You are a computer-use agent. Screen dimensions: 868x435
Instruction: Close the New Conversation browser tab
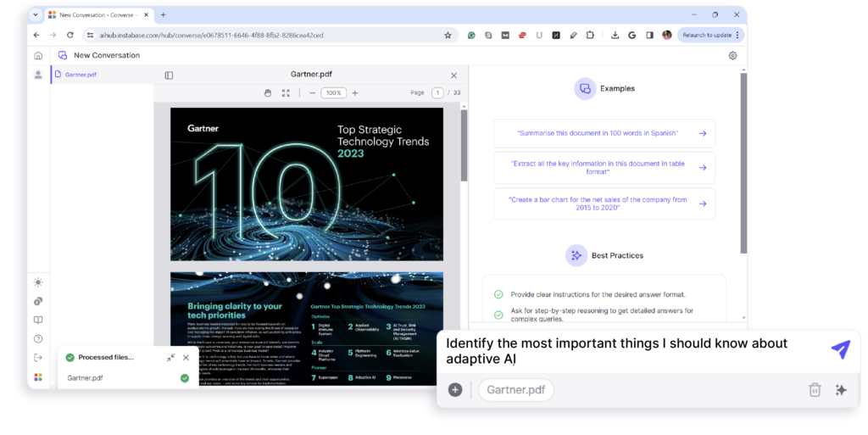(146, 15)
